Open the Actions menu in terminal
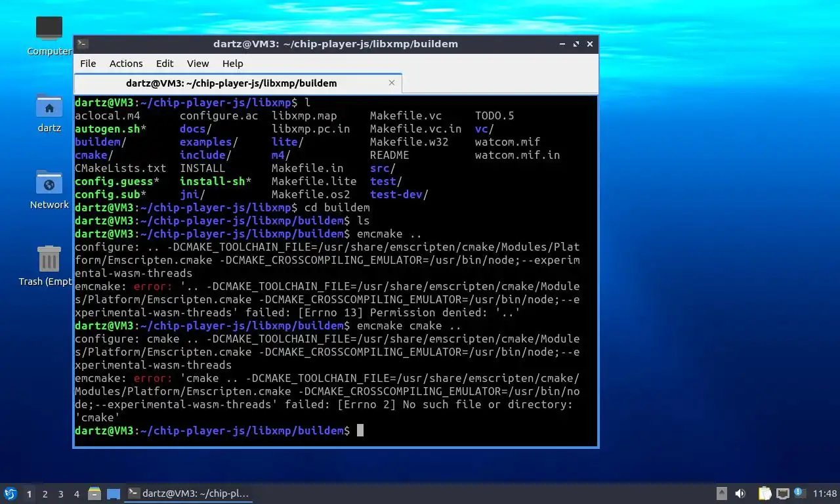840x504 pixels. pyautogui.click(x=126, y=64)
